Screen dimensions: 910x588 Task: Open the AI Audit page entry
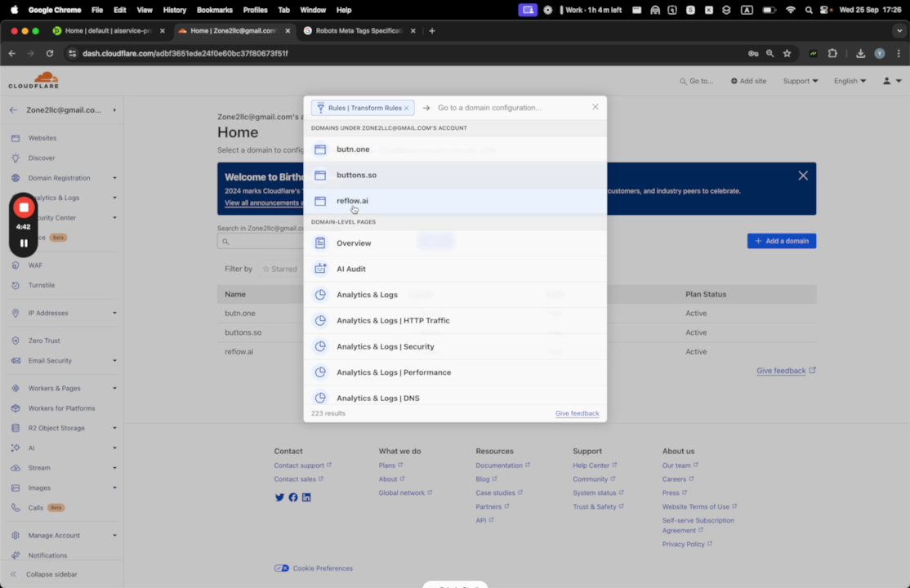pos(455,269)
